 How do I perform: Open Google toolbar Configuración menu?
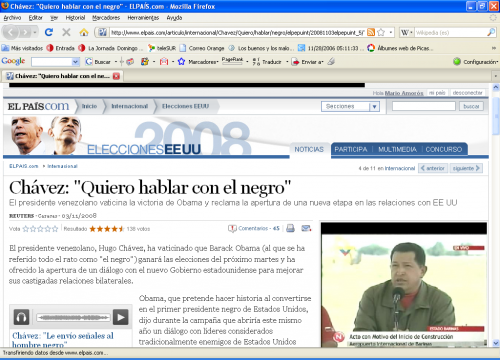click(476, 62)
